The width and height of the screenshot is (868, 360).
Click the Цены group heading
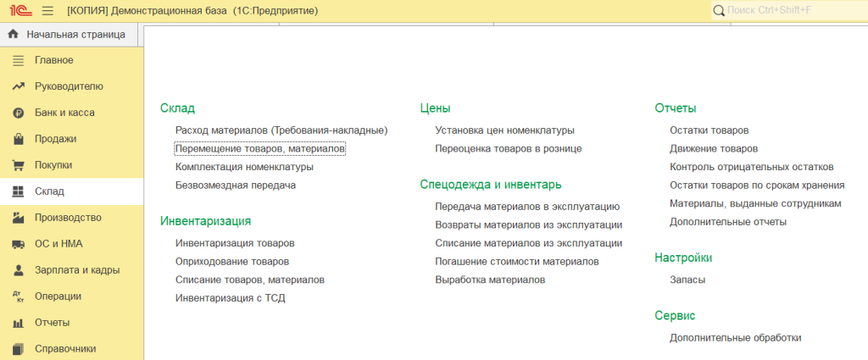[435, 108]
